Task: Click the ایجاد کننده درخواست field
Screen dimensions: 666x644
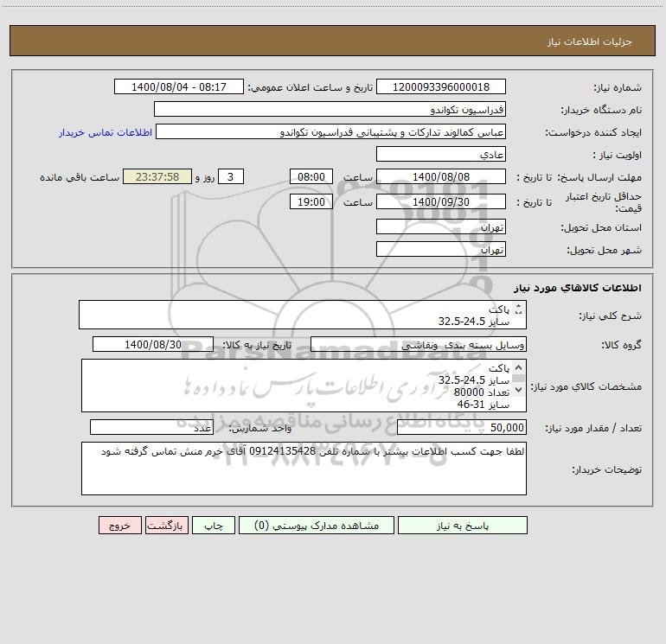Action: pyautogui.click(x=330, y=131)
